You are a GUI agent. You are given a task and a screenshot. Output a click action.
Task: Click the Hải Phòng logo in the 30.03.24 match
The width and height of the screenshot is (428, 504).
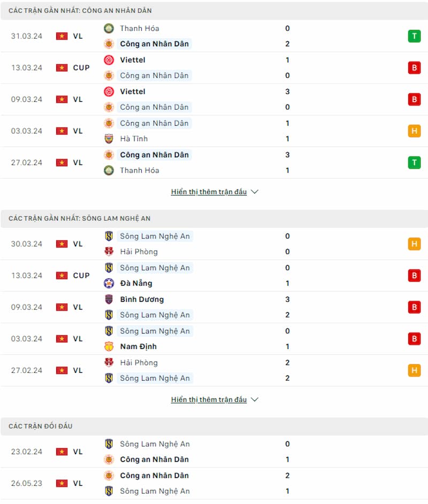point(109,252)
